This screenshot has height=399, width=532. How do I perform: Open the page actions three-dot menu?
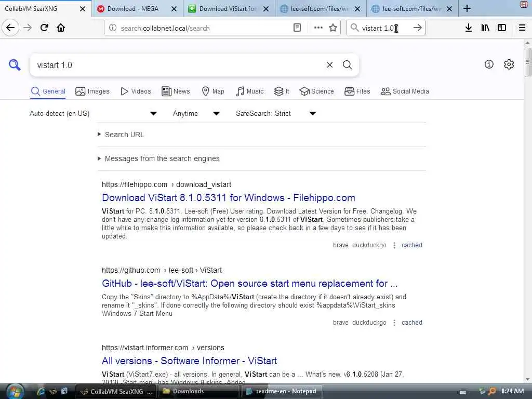[318, 28]
